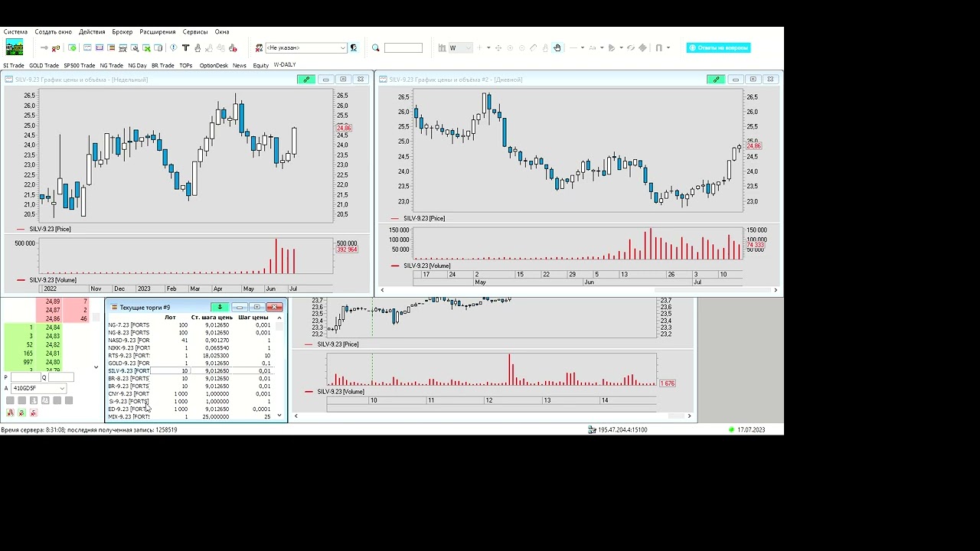The image size is (980, 551).
Task: Click the bar chart type icon beside W
Action: (442, 47)
